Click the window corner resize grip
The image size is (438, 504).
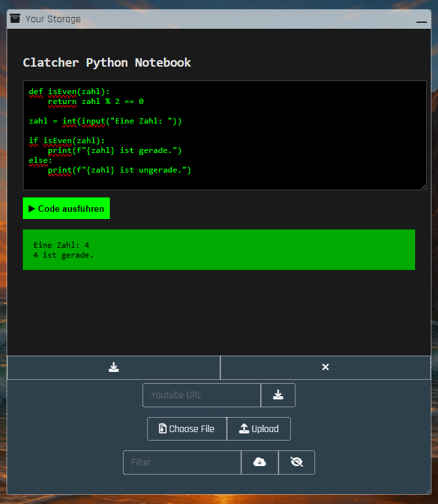click(x=428, y=492)
